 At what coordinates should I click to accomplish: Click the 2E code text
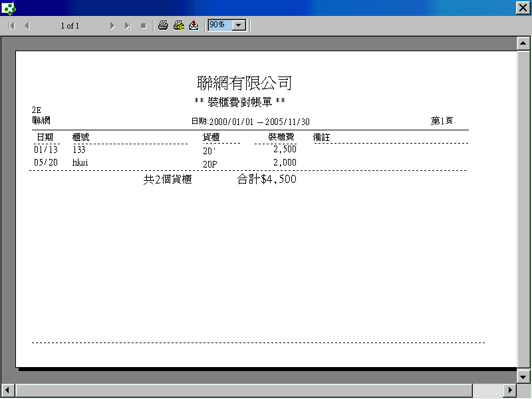(37, 110)
